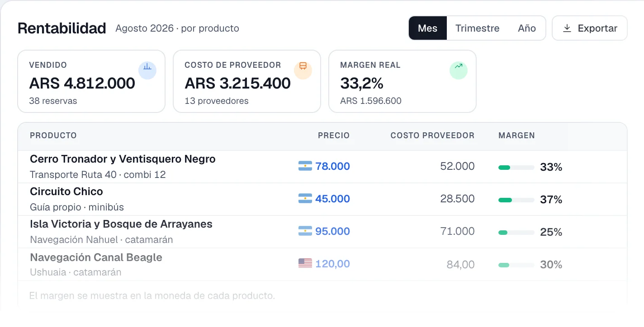Click the Navegación Canal Beagle margin bar

click(x=516, y=265)
